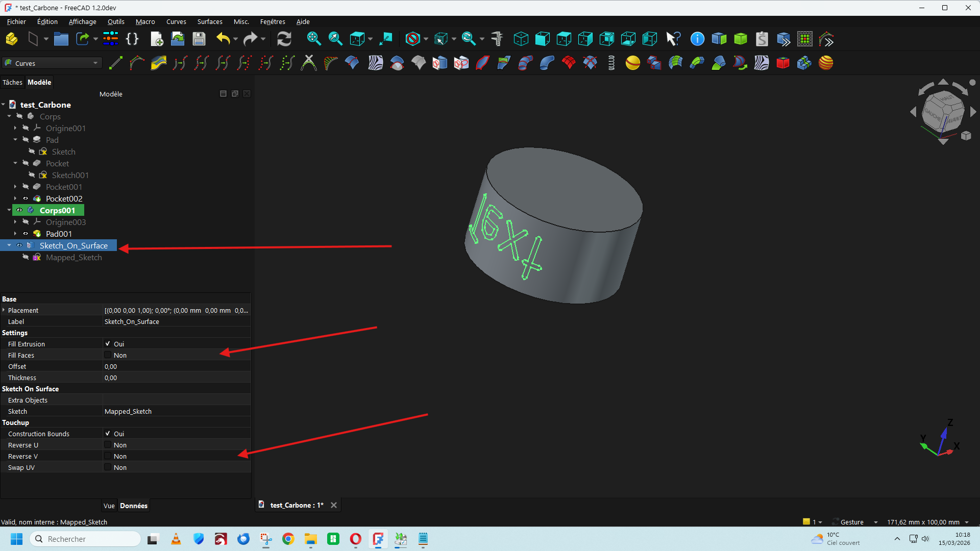980x551 pixels.
Task: Click the measure tool icon
Action: coord(496,39)
